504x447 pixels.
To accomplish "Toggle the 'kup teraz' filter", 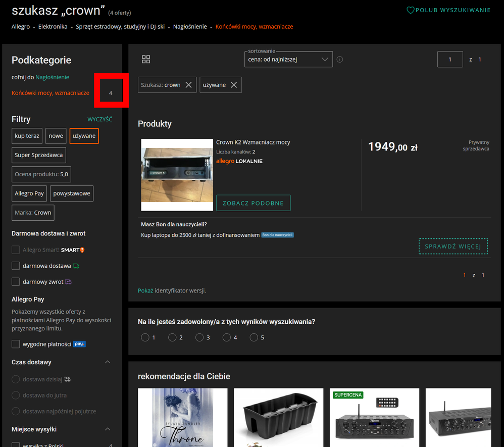I will click(x=27, y=136).
